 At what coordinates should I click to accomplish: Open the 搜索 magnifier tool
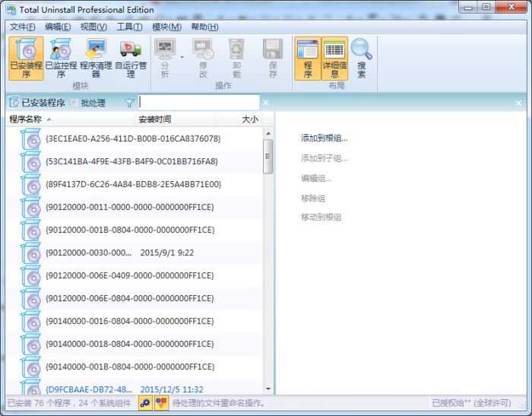[x=361, y=58]
